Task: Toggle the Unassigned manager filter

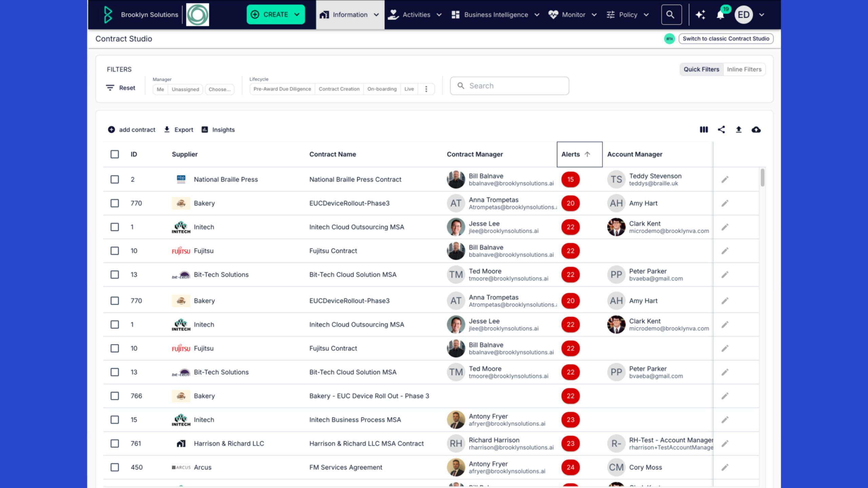Action: (x=185, y=89)
